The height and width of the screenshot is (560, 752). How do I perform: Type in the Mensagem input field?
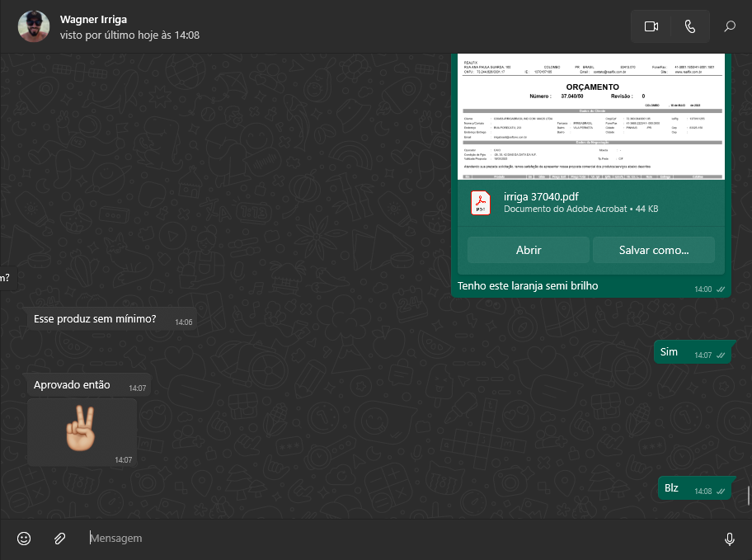[x=396, y=539]
